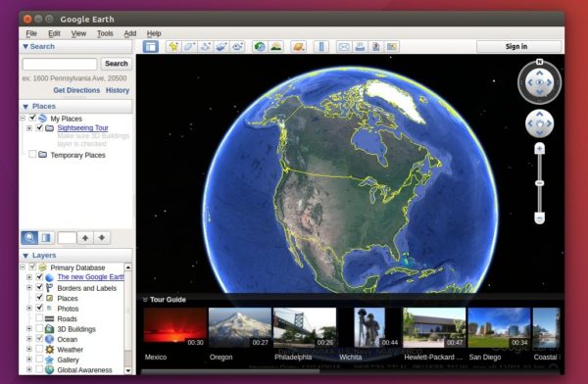Image resolution: width=588 pixels, height=384 pixels.
Task: Toggle the sidebar visibility toolbar icon
Action: 151,46
